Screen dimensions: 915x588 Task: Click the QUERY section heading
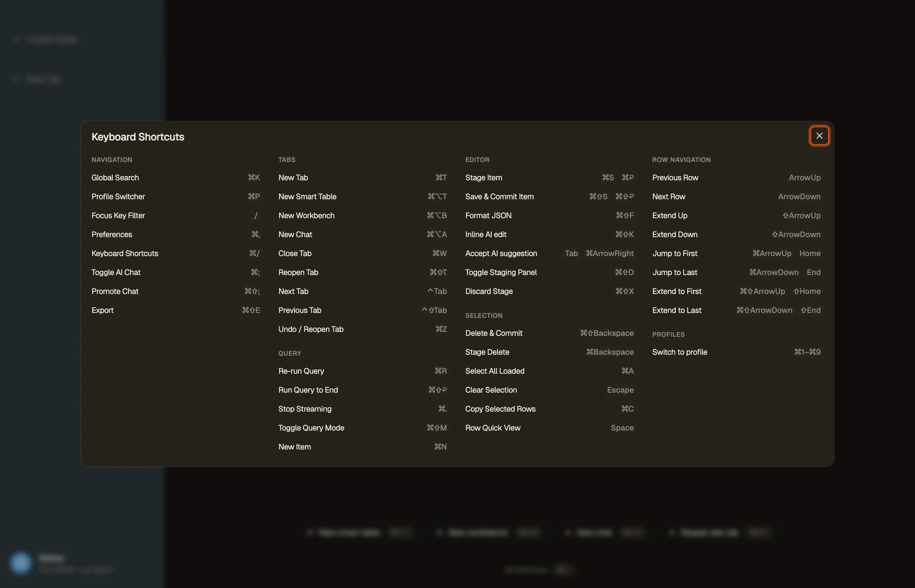(290, 353)
